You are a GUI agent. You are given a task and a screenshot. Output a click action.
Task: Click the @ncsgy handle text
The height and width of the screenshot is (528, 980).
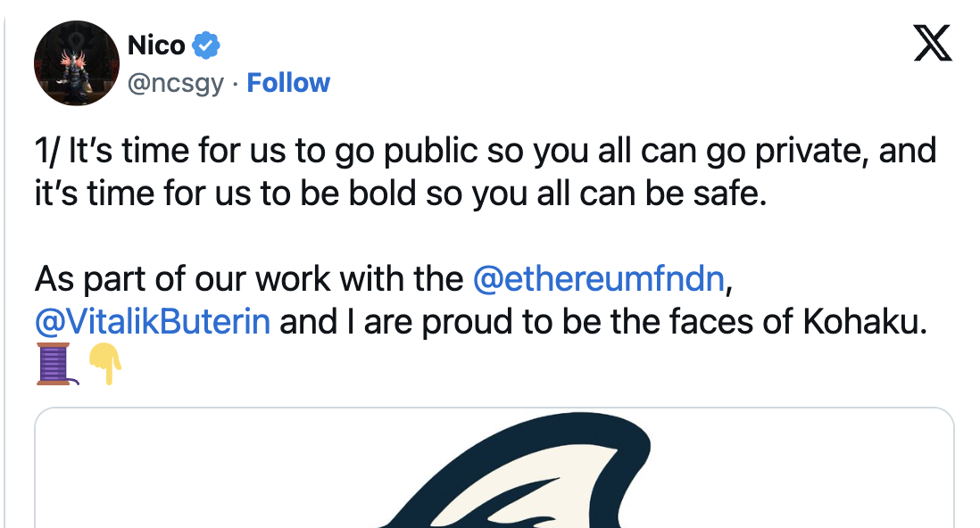176,83
